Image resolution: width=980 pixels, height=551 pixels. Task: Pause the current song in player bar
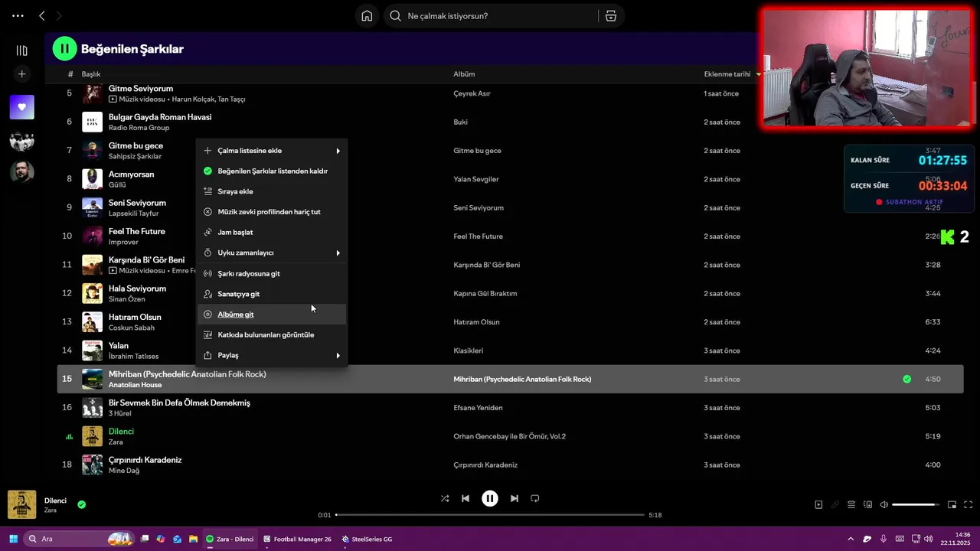490,498
